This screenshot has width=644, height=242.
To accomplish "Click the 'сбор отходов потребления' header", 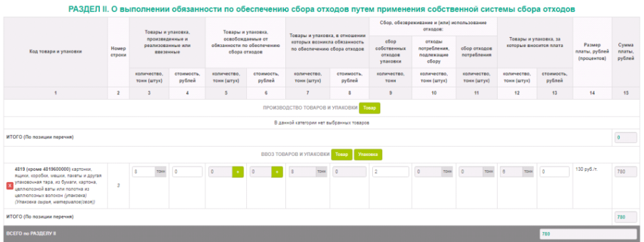I will click(x=476, y=52).
